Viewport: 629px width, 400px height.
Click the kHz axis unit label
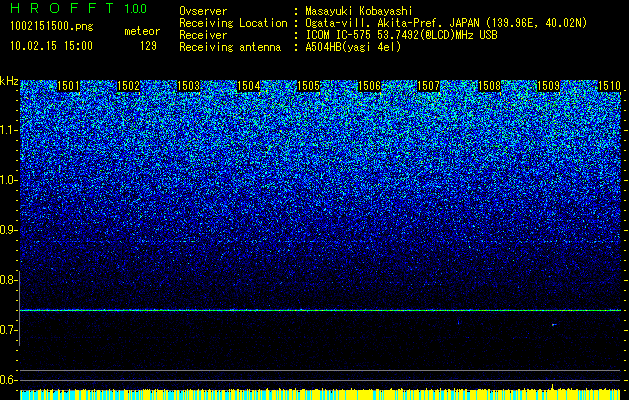[9, 81]
